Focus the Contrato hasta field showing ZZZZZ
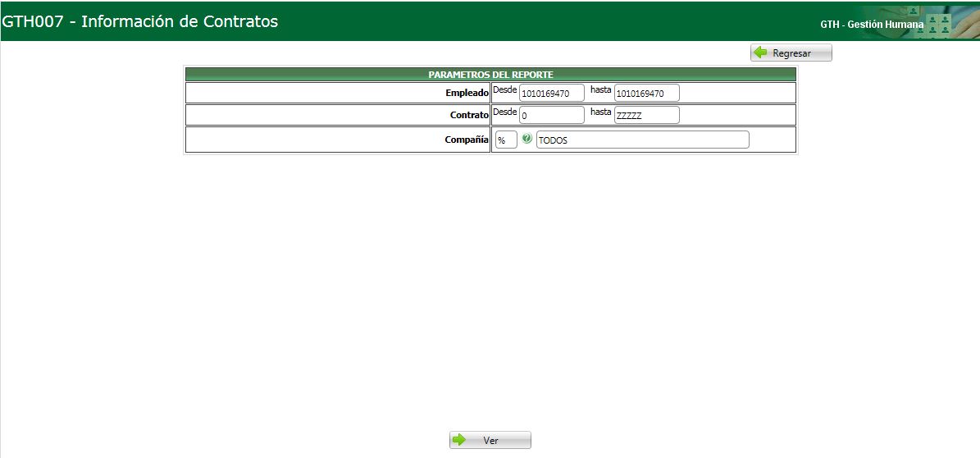Viewport: 980px width, 458px height. click(647, 115)
